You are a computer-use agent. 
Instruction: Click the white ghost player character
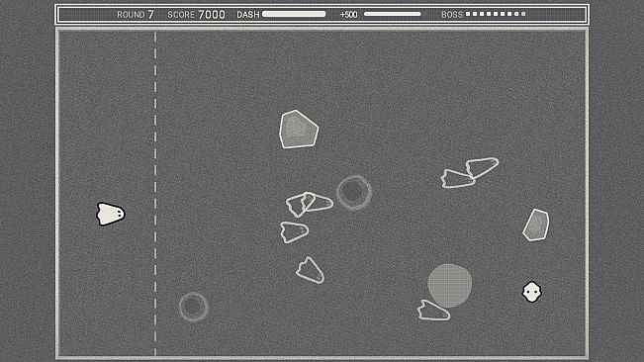click(x=111, y=214)
